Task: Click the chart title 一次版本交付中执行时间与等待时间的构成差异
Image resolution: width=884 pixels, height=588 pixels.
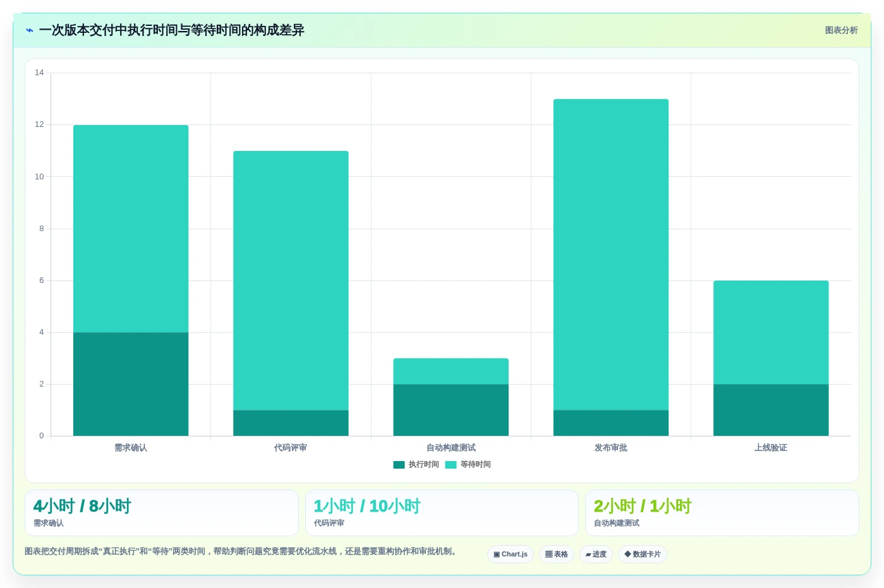Action: [172, 30]
